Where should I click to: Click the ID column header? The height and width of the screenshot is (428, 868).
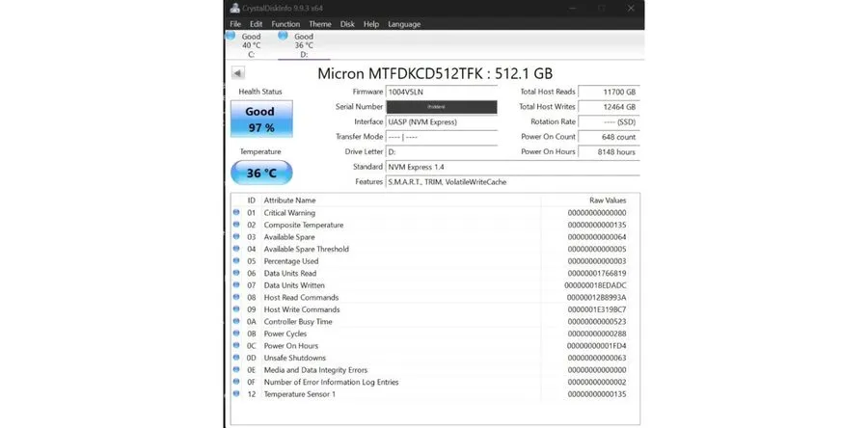pos(252,201)
